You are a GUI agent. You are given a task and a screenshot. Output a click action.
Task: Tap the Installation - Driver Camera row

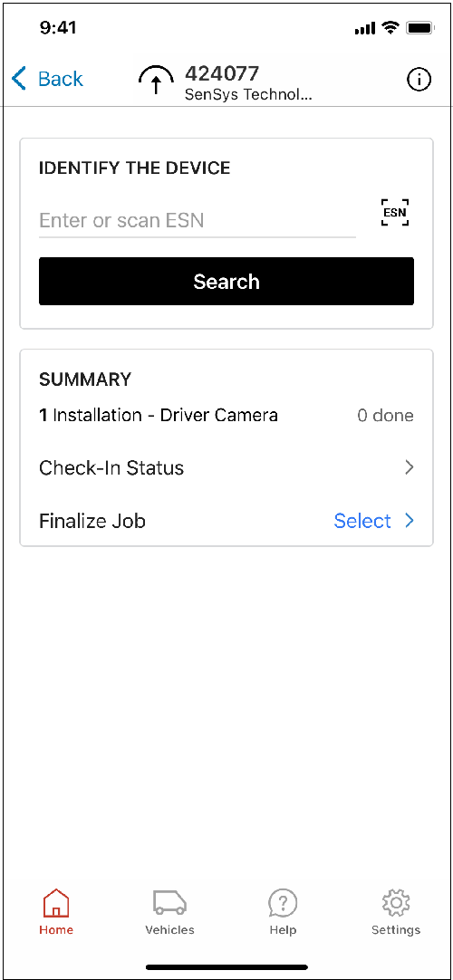[226, 416]
